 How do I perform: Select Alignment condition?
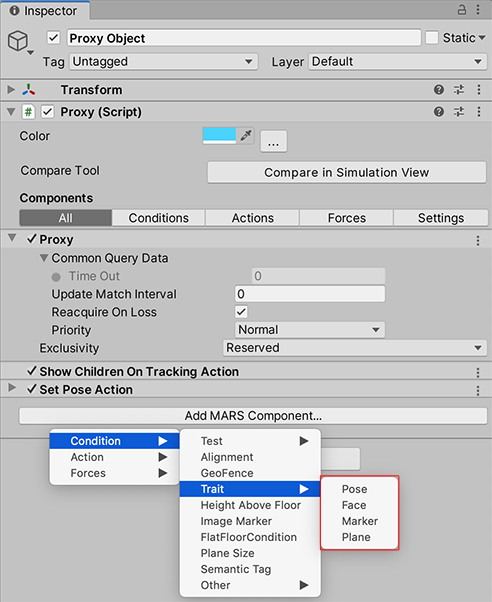tap(250, 457)
